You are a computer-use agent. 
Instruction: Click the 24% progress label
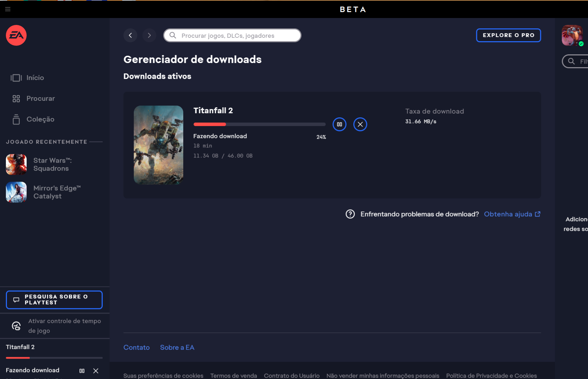coord(321,137)
